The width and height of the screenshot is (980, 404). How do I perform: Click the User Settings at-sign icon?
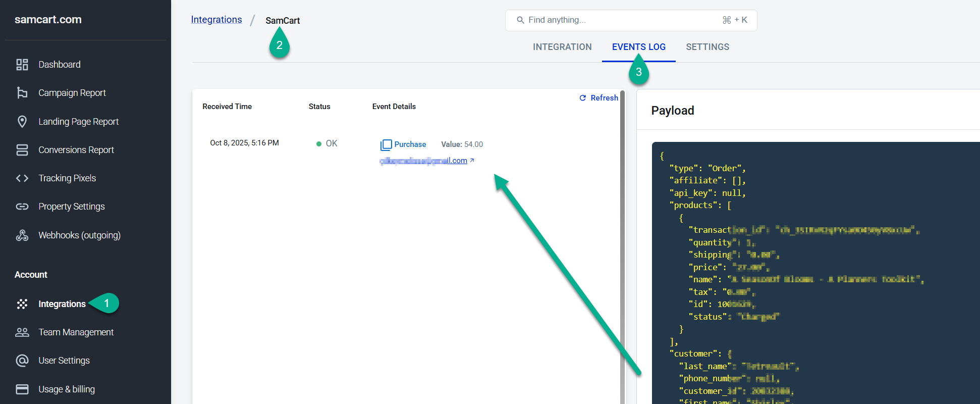point(22,361)
